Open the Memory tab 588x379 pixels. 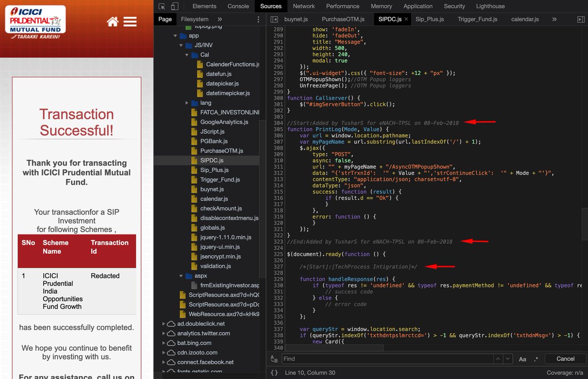(381, 6)
